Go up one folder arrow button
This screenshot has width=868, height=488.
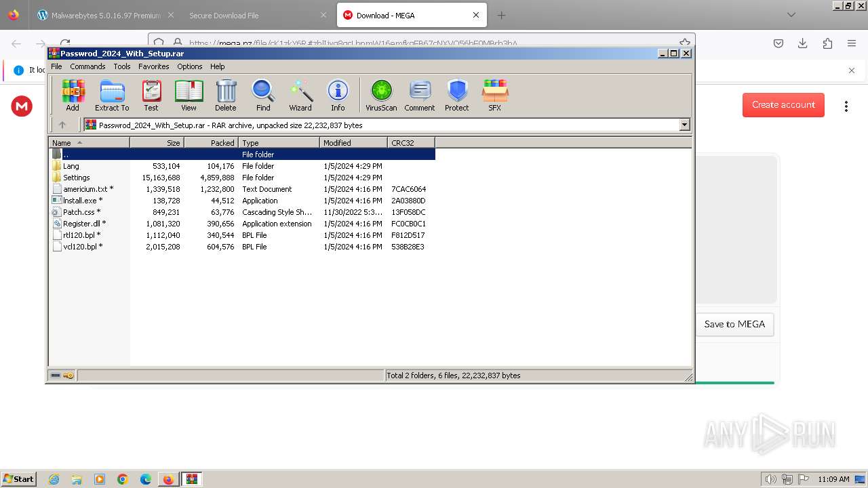click(x=62, y=125)
